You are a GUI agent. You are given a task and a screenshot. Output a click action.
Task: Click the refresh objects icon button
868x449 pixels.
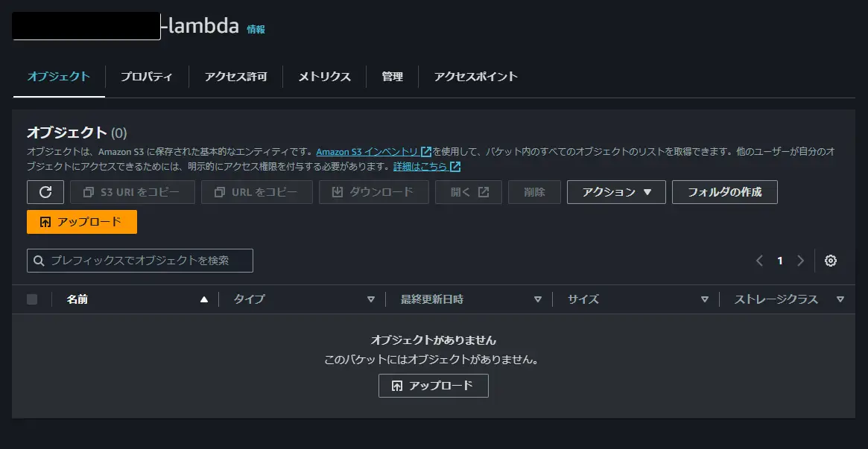pos(45,192)
